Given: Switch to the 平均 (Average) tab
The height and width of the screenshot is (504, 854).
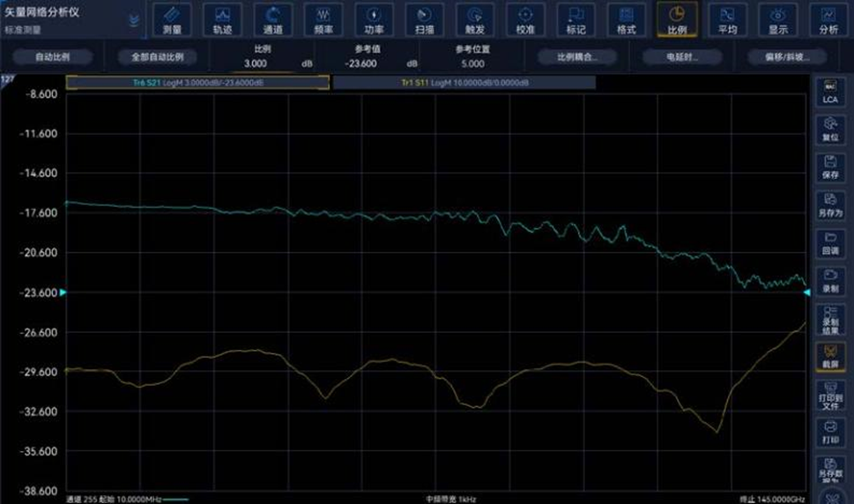Looking at the screenshot, I should click(727, 19).
